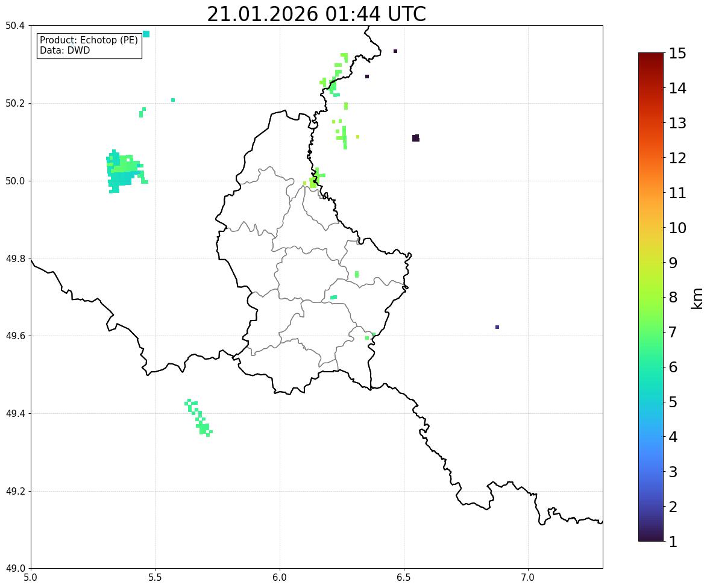Click the x-axis tick label 6.0
This screenshot has height=588, width=710.
pos(280,578)
